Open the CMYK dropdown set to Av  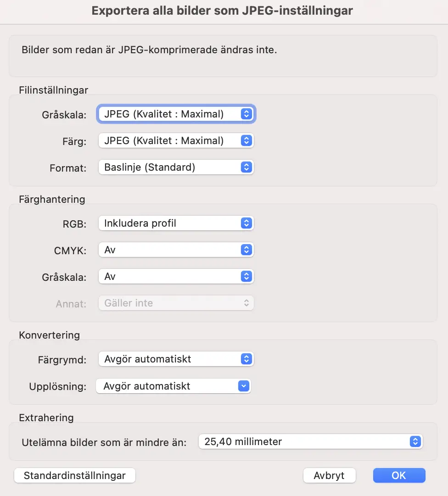(x=176, y=250)
